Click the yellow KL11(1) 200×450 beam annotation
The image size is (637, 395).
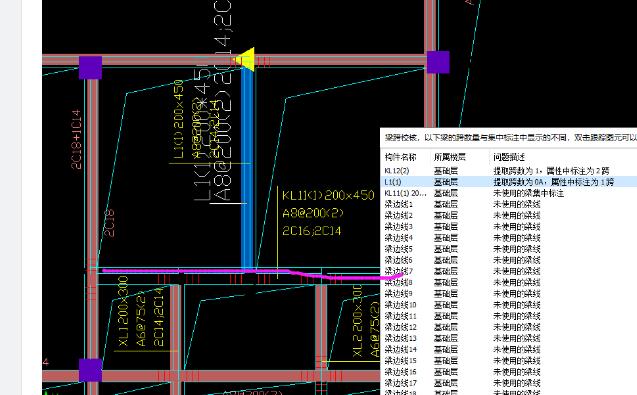coord(328,195)
